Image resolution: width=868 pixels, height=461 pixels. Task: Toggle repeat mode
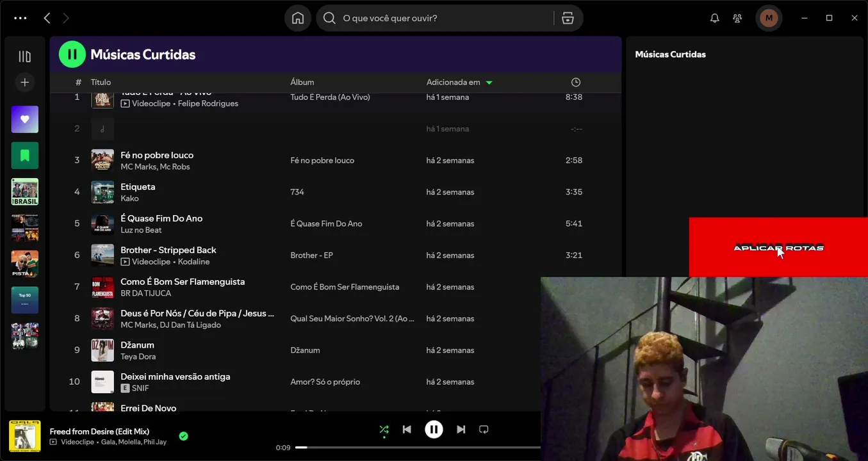pyautogui.click(x=484, y=430)
